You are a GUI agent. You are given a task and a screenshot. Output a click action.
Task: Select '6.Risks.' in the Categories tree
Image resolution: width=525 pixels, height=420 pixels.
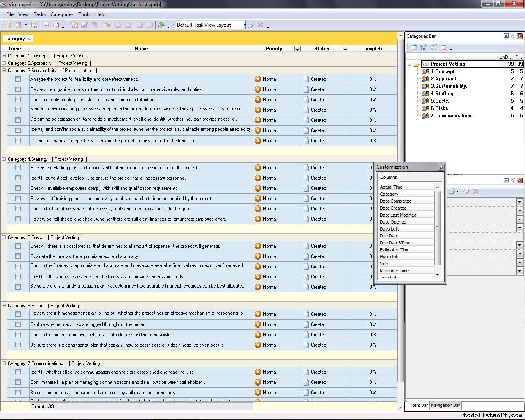440,108
